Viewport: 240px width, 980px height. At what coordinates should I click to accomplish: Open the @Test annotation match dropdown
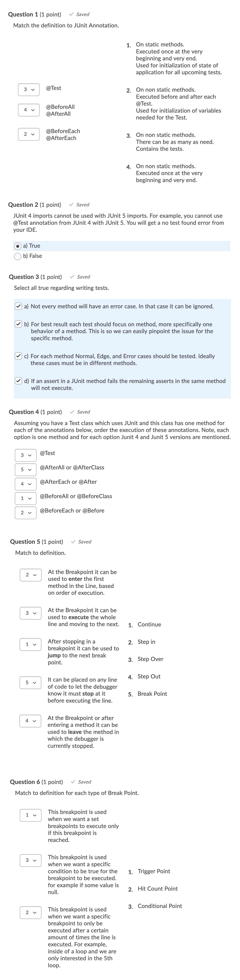tap(28, 89)
